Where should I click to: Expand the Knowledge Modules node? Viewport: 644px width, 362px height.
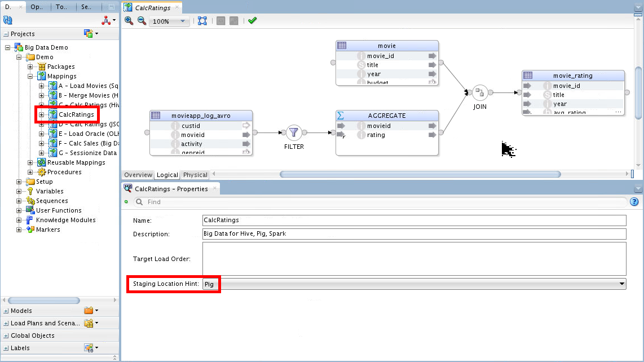tap(19, 220)
